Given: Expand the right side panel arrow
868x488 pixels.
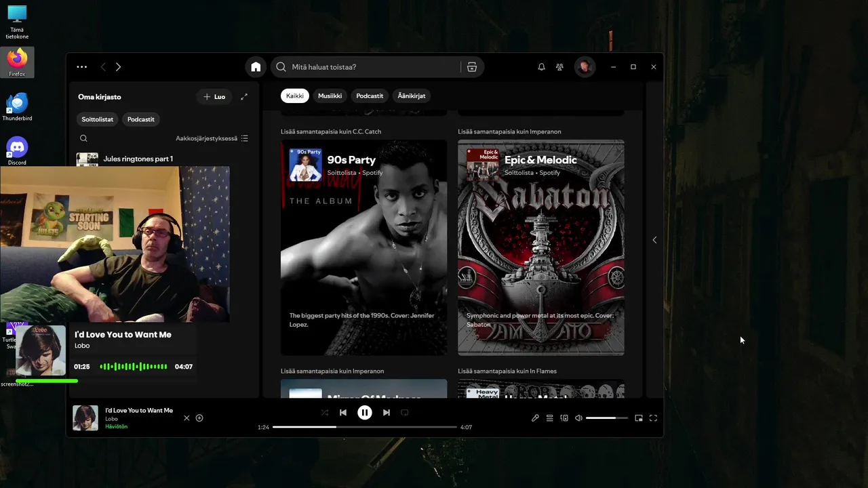Looking at the screenshot, I should coord(654,240).
